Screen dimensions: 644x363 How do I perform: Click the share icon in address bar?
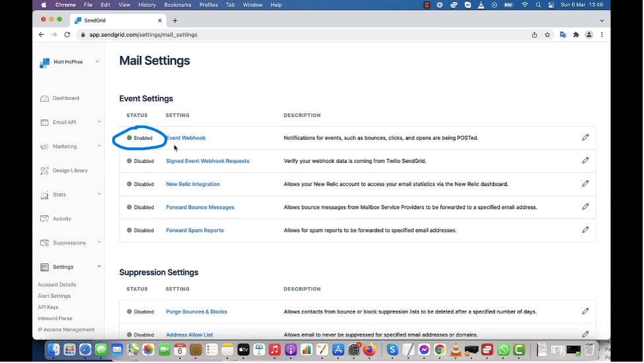(534, 35)
